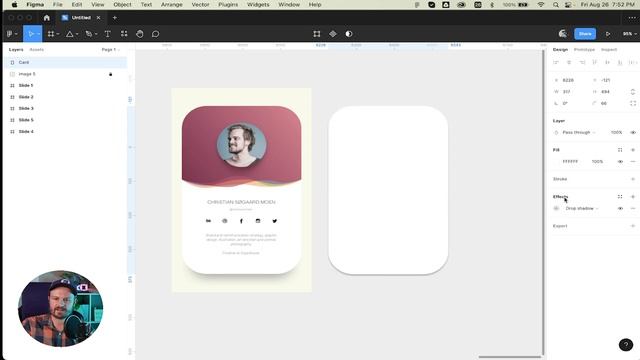Open the Widgets menu

point(258,4)
